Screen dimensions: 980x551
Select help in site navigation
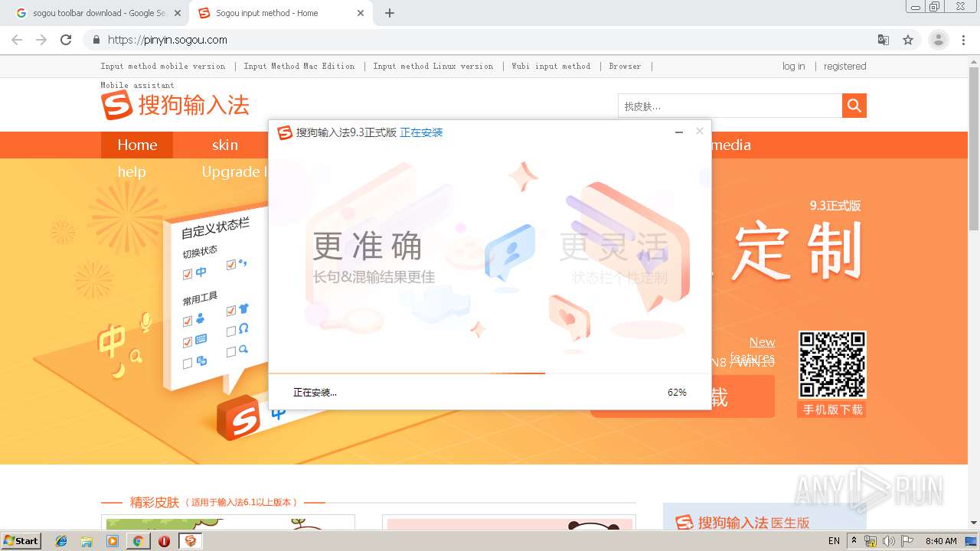tap(132, 171)
